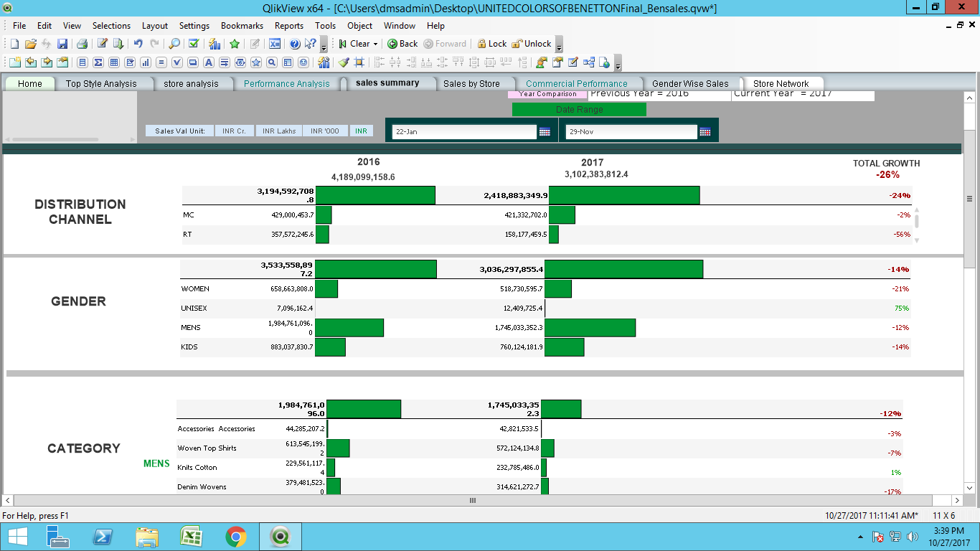Set sales unit to INR Lakhs

279,131
